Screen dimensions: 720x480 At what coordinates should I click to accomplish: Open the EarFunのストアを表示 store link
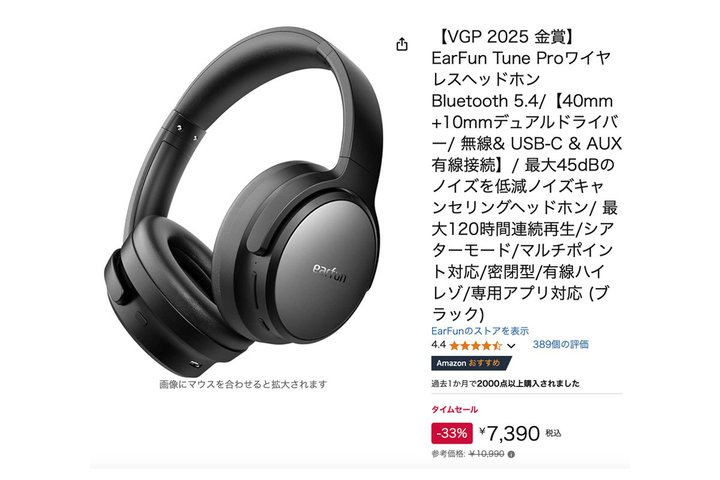[480, 331]
